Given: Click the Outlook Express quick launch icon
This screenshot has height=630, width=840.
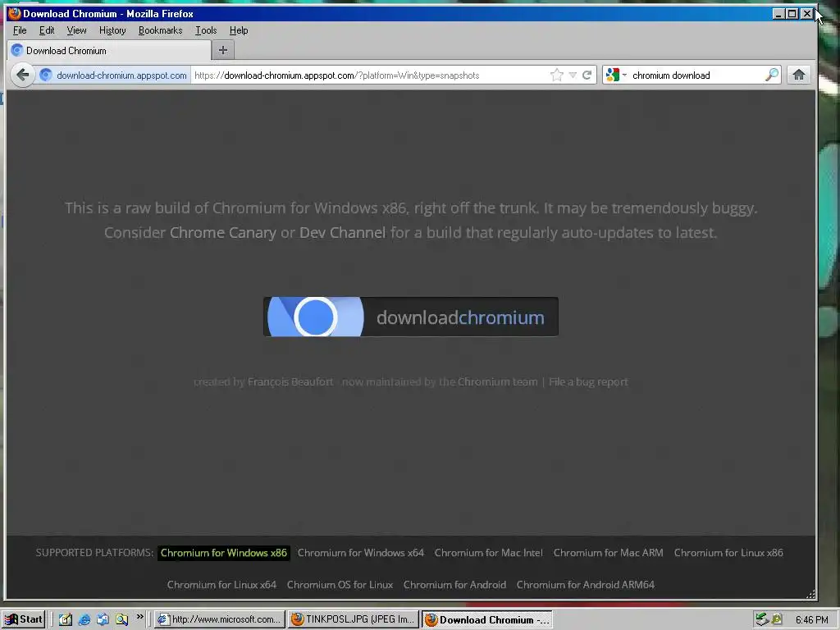Looking at the screenshot, I should point(103,620).
